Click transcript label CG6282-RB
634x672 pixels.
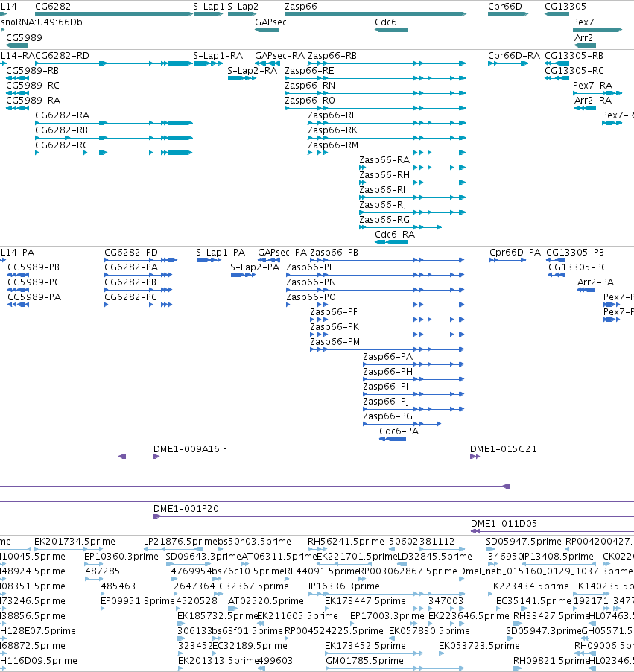61,130
